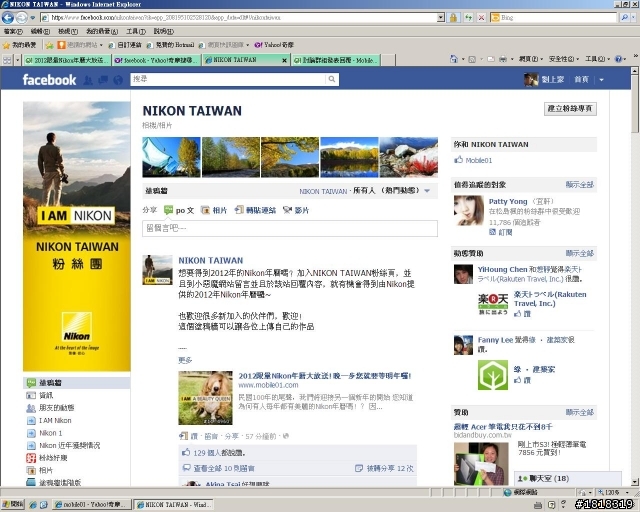
Task: Open the lake reflection photo thumbnail
Action: pyautogui.click(x=349, y=157)
